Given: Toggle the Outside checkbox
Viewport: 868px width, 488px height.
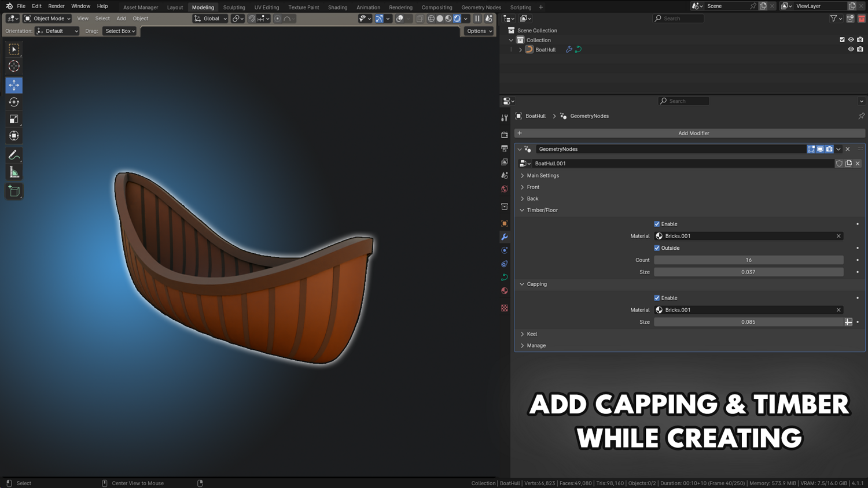Looking at the screenshot, I should pos(657,248).
